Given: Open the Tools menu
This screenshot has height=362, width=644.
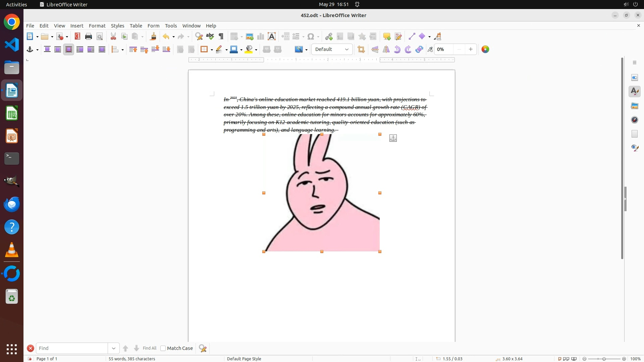Looking at the screenshot, I should (171, 26).
